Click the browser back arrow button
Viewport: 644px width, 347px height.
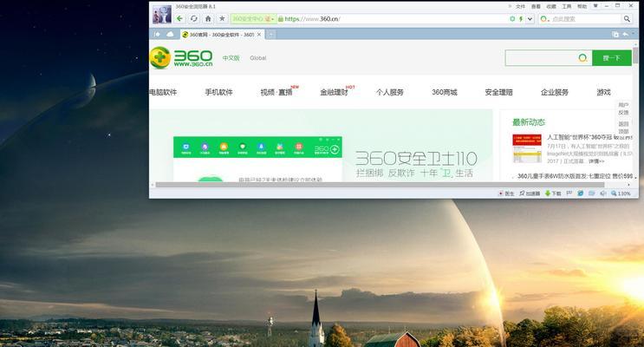(179, 18)
